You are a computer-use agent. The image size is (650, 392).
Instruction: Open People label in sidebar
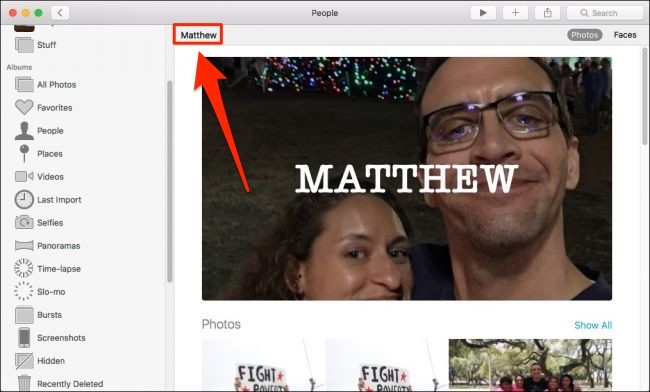tap(50, 131)
